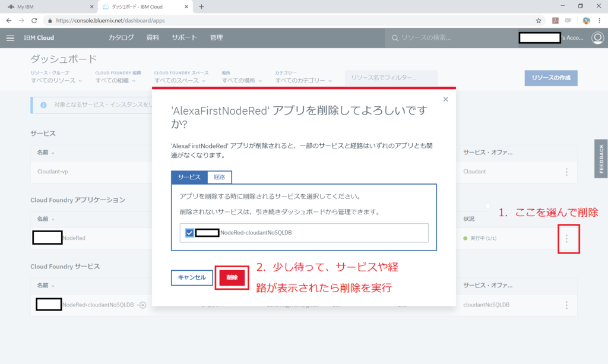The width and height of the screenshot is (608, 364).
Task: Open the 資料 menu
Action: [153, 37]
